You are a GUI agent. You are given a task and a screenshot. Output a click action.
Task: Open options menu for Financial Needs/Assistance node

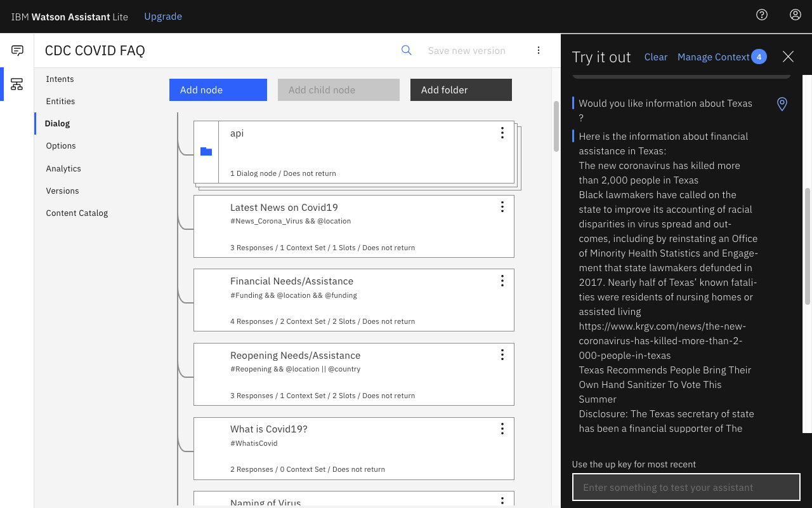(x=502, y=281)
